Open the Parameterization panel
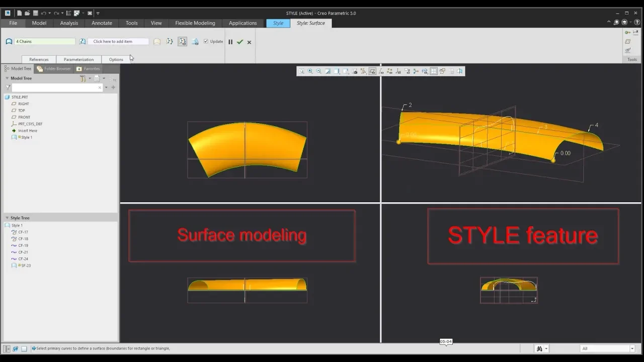644x362 pixels. pyautogui.click(x=78, y=59)
